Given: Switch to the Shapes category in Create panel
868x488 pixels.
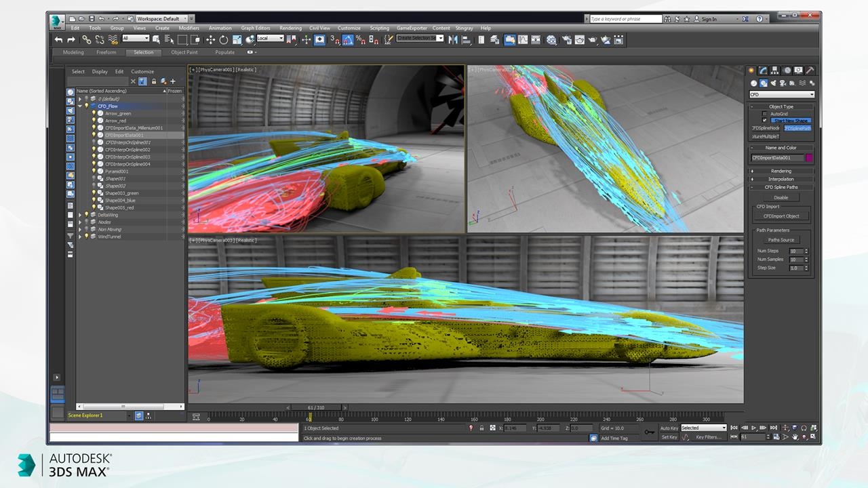Looking at the screenshot, I should coord(764,83).
